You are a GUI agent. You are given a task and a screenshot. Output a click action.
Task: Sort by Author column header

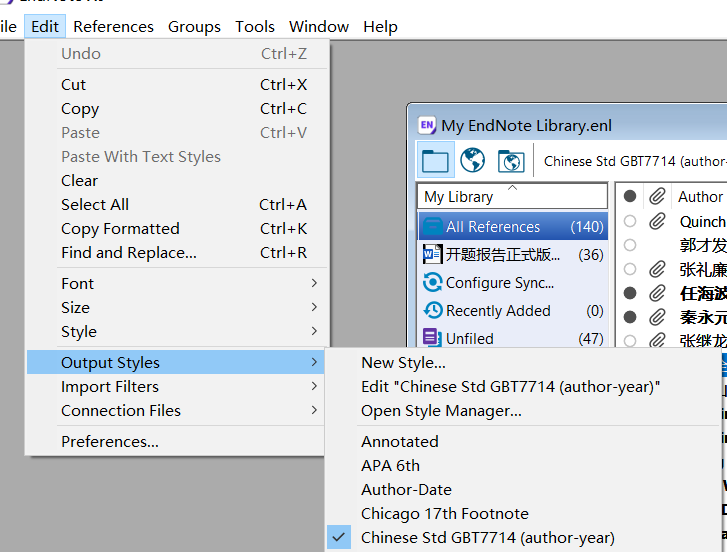[x=700, y=197]
